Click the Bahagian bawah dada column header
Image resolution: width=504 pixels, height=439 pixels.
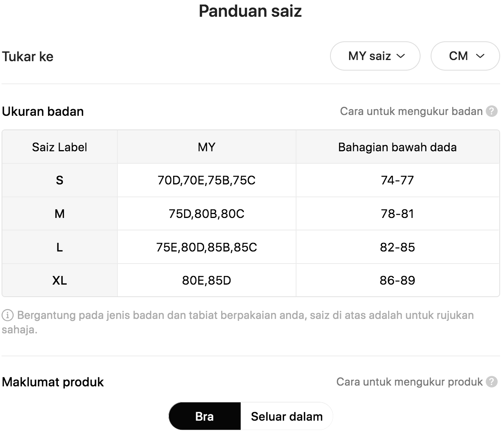(x=398, y=147)
